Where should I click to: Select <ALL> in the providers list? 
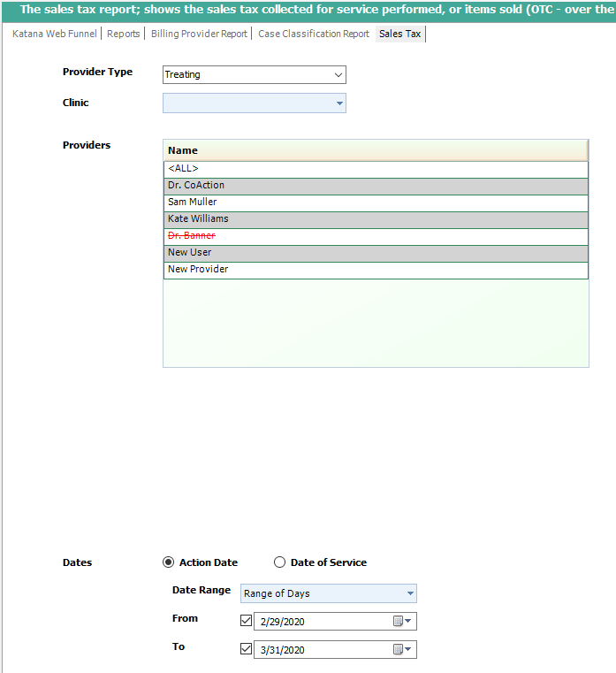(375, 169)
